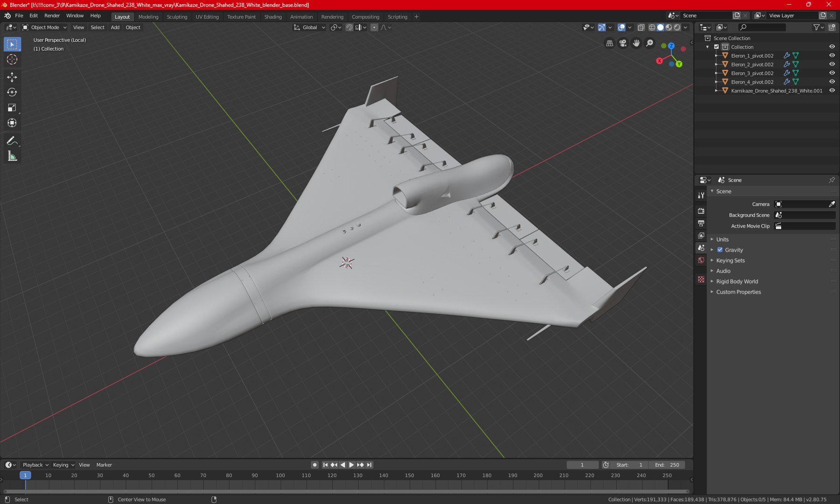Open the Output properties tab
The height and width of the screenshot is (504, 840).
coord(701,224)
